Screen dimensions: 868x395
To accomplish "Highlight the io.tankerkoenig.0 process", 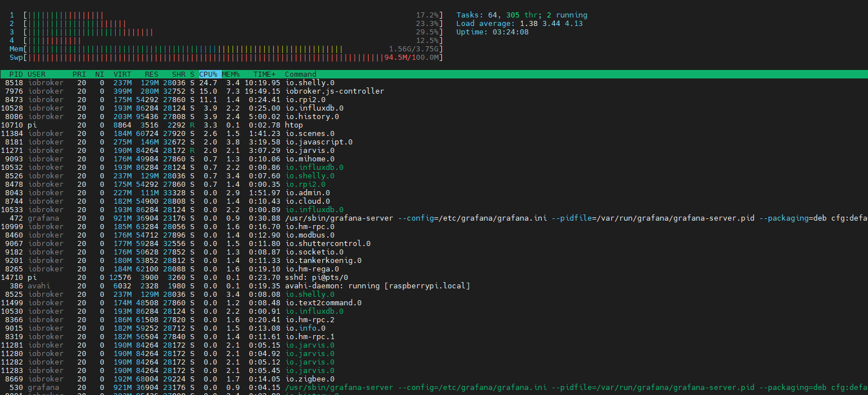I will [x=323, y=261].
